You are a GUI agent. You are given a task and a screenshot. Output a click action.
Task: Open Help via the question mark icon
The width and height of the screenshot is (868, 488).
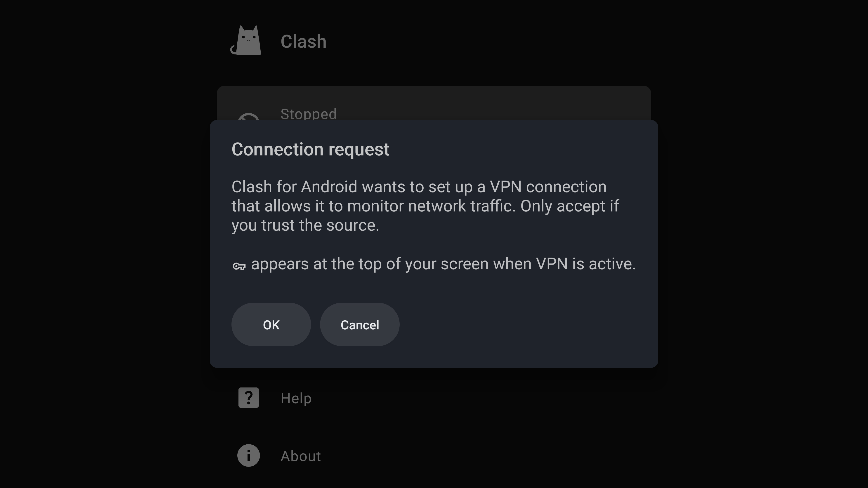tap(248, 398)
